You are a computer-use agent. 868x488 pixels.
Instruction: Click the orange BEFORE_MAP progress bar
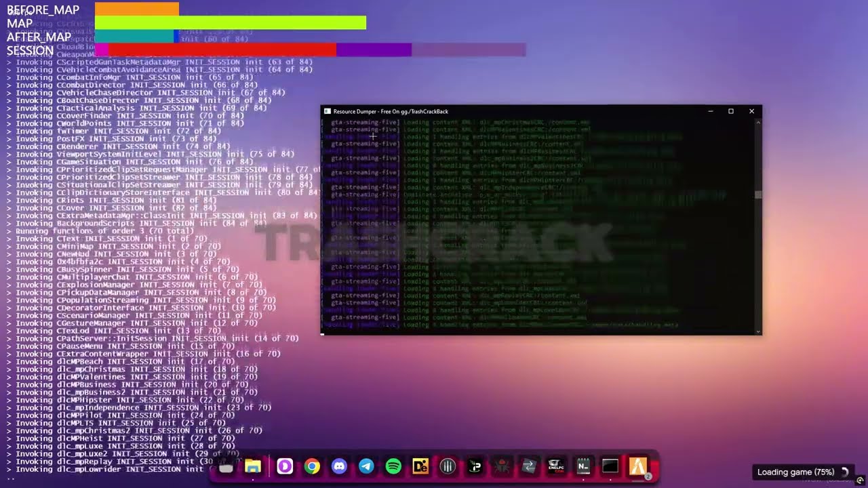click(136, 9)
